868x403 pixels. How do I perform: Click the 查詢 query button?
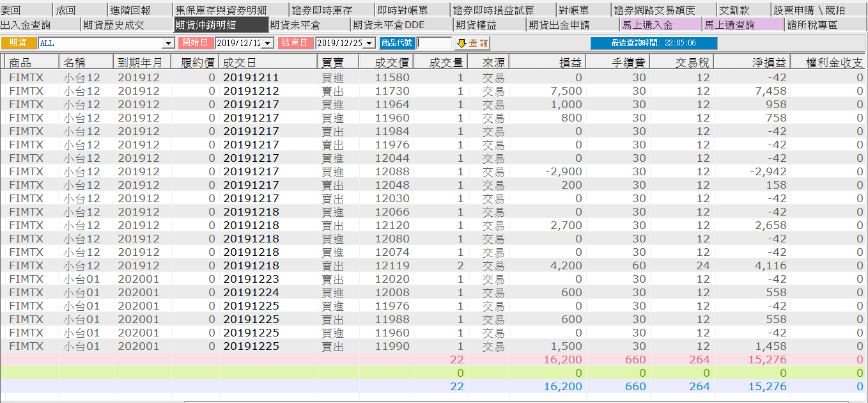pyautogui.click(x=472, y=43)
